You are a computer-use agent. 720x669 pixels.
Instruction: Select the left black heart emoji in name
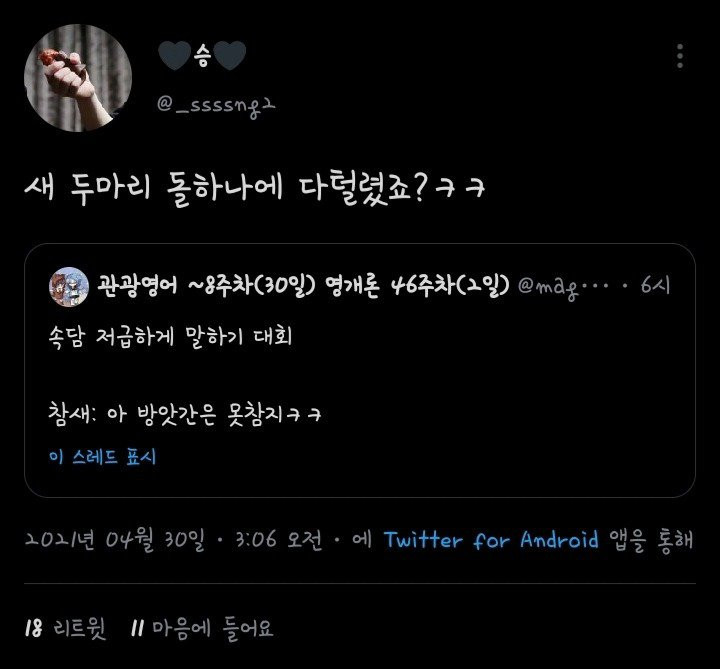pyautogui.click(x=174, y=56)
